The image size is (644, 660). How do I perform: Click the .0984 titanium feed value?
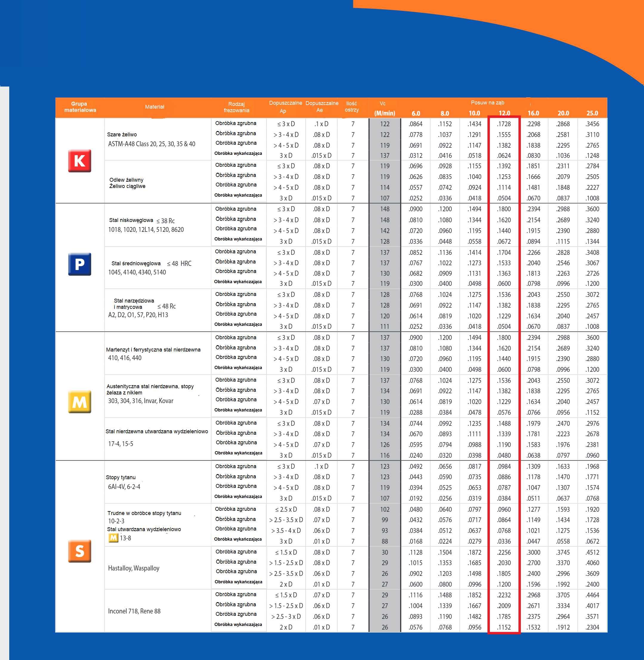coord(504,466)
